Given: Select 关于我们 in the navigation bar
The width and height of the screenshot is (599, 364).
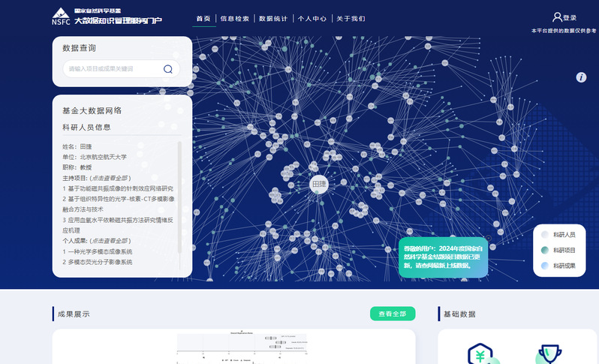Looking at the screenshot, I should [351, 18].
